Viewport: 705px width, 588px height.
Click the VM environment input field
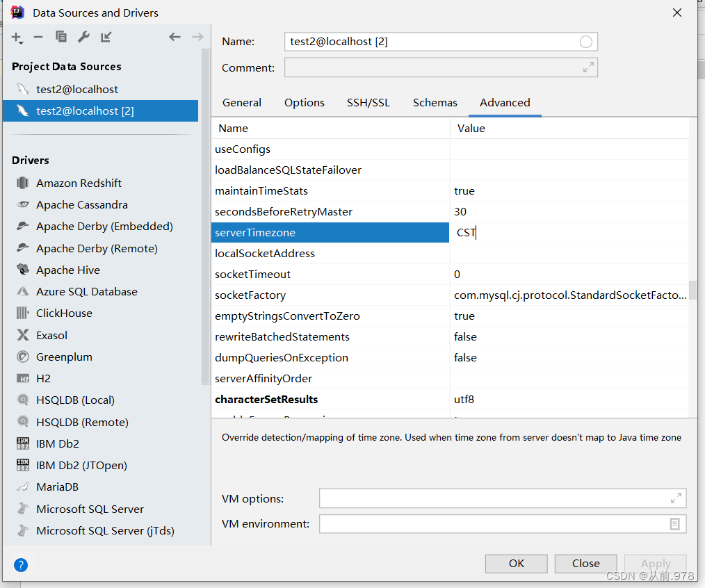pyautogui.click(x=503, y=524)
